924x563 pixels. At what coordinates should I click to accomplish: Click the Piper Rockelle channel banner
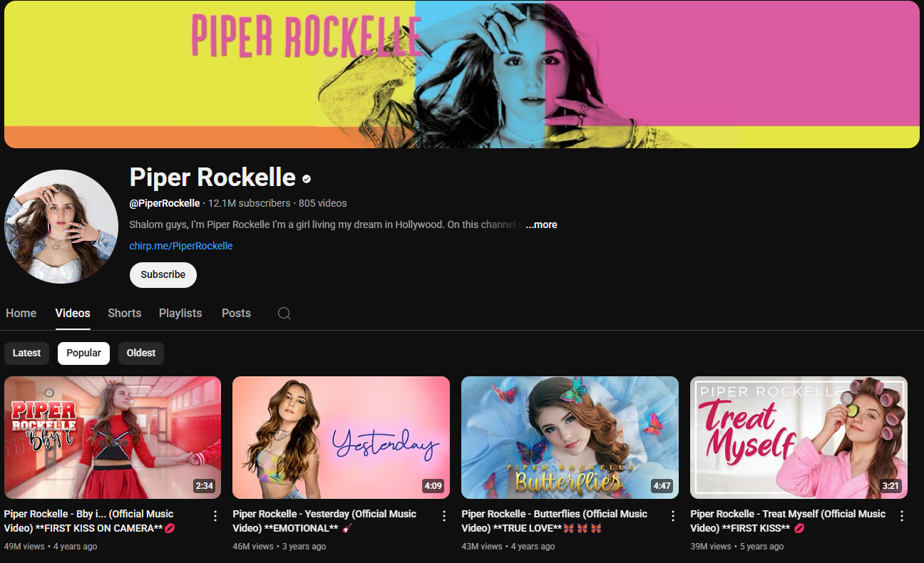tap(462, 74)
